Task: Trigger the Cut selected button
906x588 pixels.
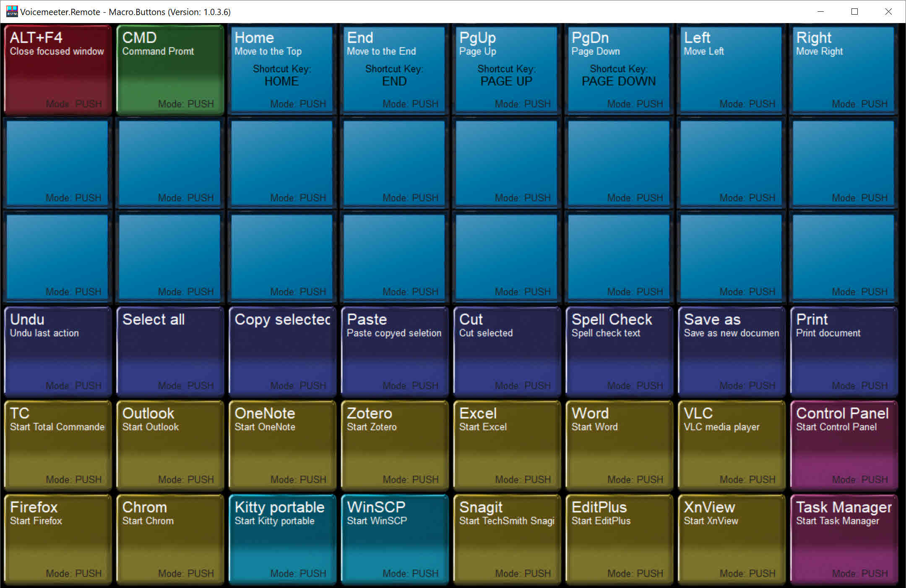Action: click(507, 351)
